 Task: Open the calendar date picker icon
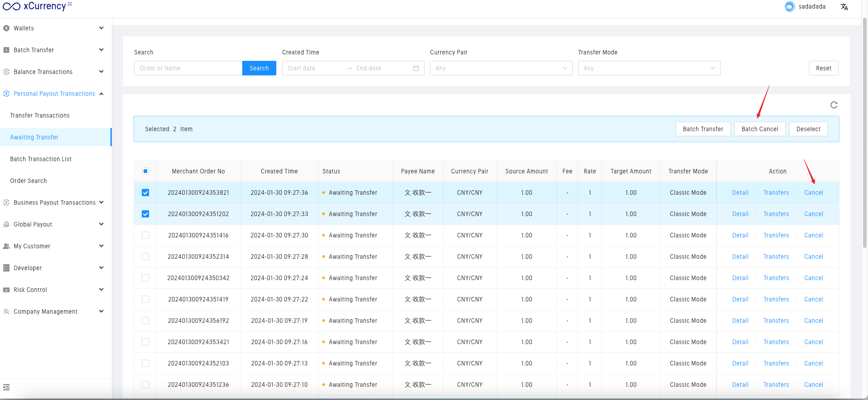pos(415,68)
